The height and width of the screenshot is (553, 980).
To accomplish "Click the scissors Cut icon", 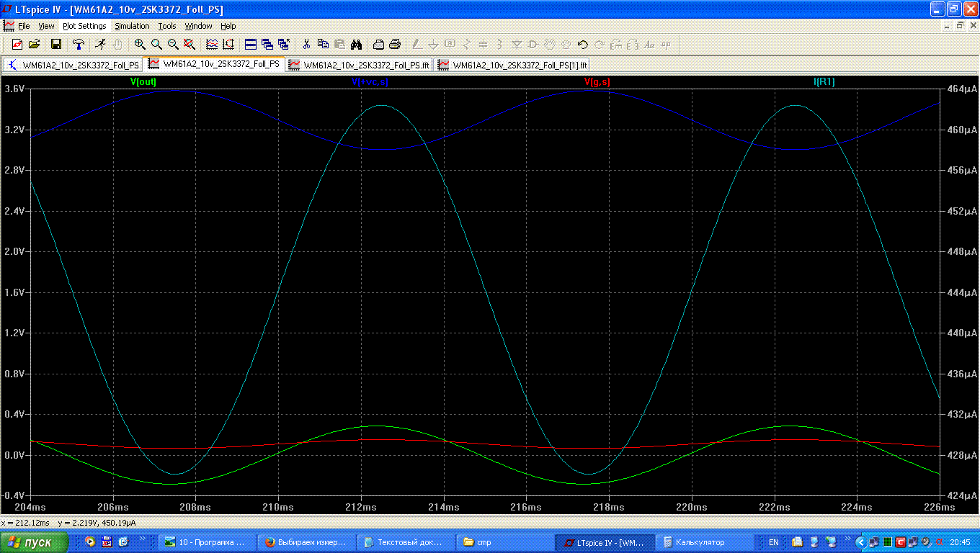I will (x=306, y=45).
